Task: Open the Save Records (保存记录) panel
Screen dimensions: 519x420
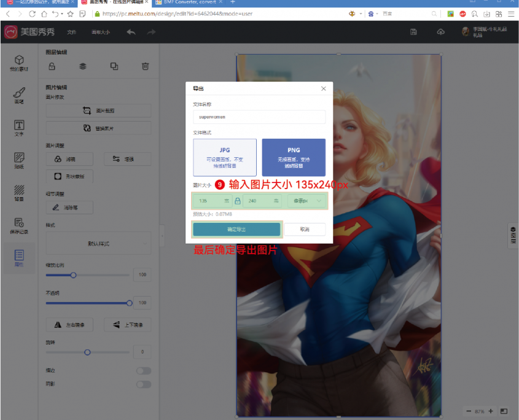Action: pos(19,226)
